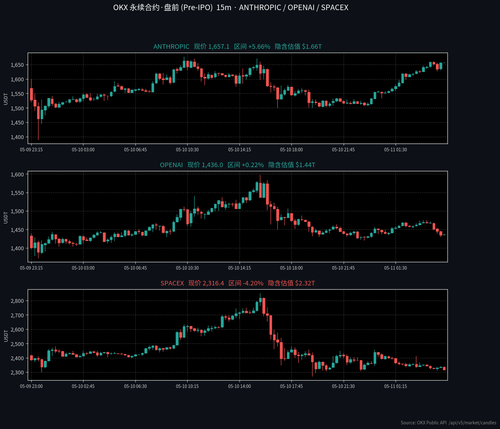The height and width of the screenshot is (429, 500).
Task: Click the 05-10 06:45 label under OPENAI chart
Action: point(135,268)
